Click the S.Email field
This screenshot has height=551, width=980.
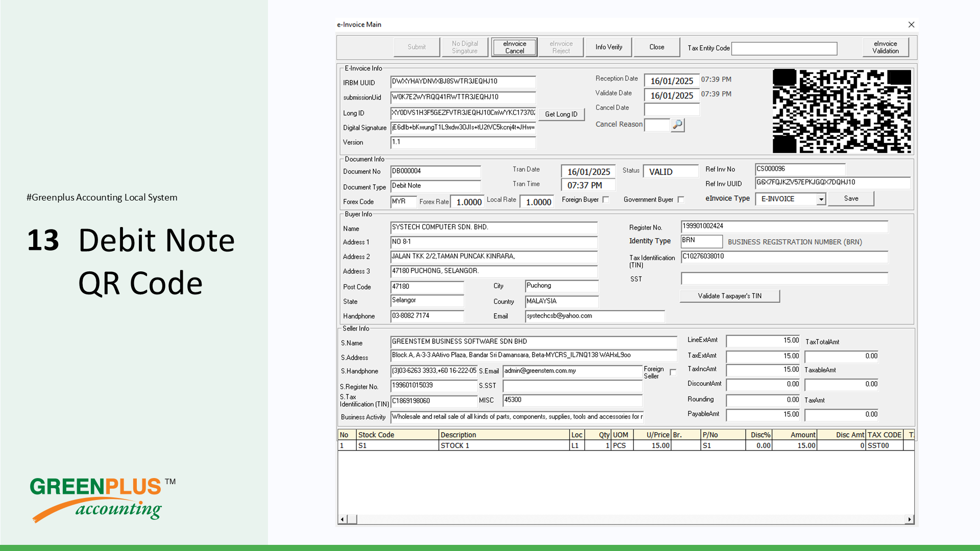click(x=572, y=371)
